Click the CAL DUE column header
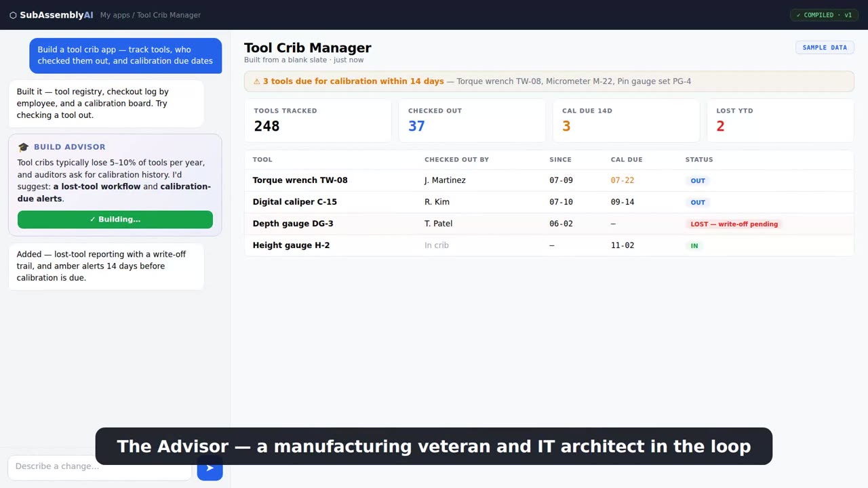The height and width of the screenshot is (488, 868). pyautogui.click(x=627, y=160)
